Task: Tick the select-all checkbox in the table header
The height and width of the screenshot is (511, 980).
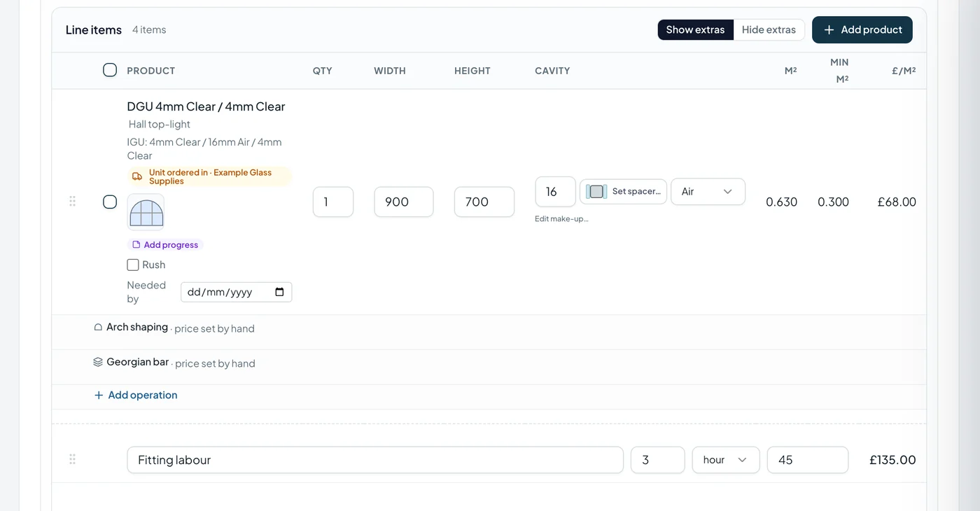Action: tap(110, 70)
